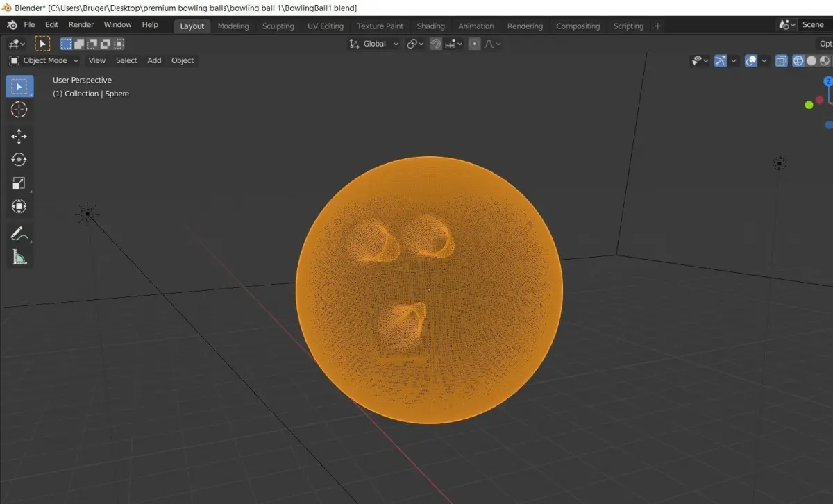
Task: Open the viewport View menu
Action: point(97,60)
